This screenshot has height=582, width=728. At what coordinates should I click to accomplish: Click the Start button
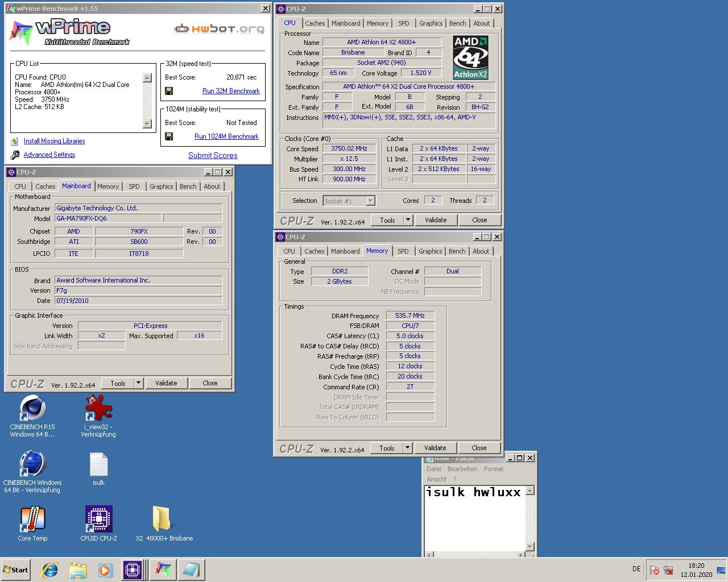point(15,570)
